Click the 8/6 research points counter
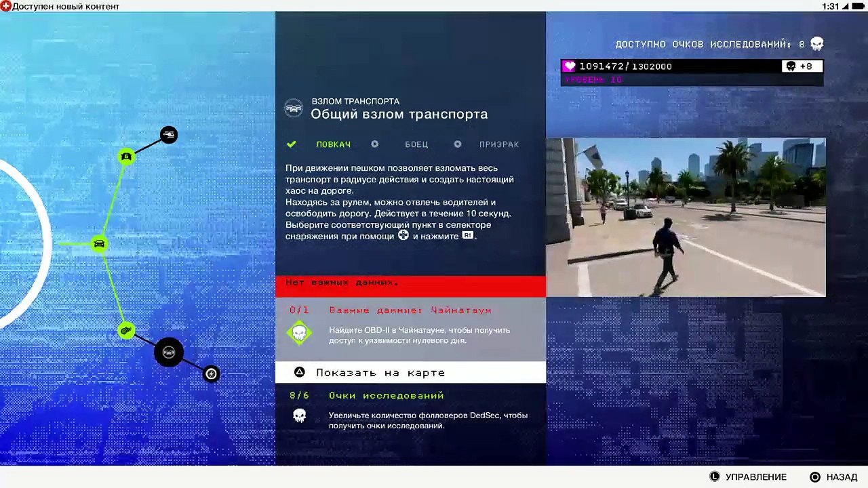The width and height of the screenshot is (868, 488). click(299, 395)
